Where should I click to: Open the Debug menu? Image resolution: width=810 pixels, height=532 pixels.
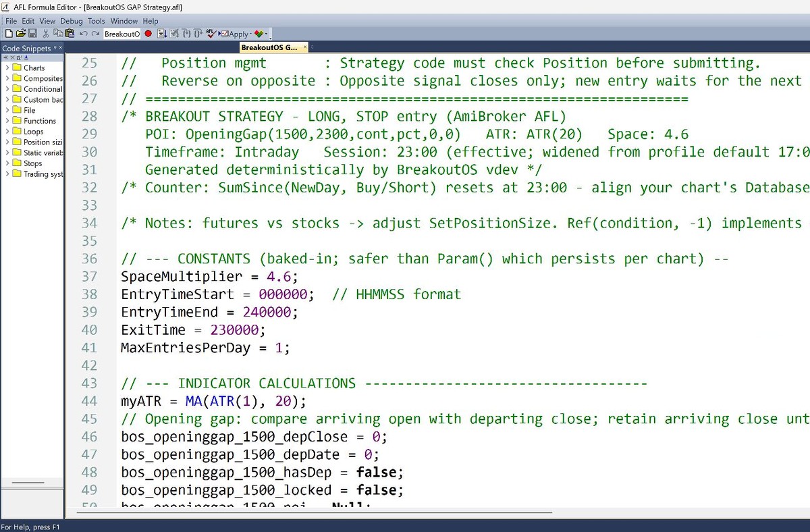[72, 21]
